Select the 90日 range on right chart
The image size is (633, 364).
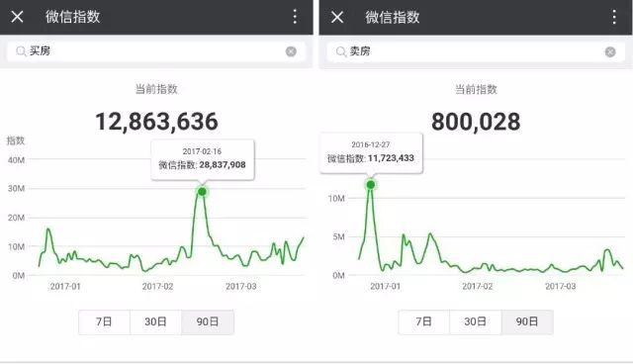(527, 322)
